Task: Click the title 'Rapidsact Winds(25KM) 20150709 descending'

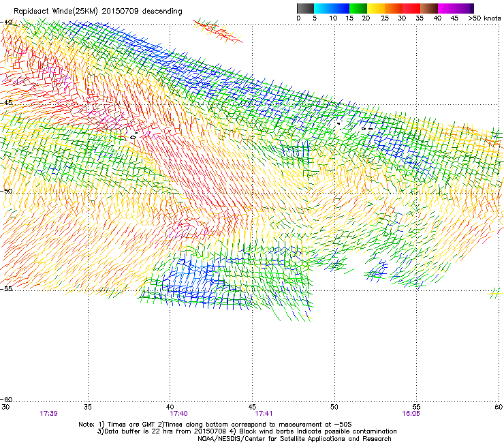Action: 97,12
